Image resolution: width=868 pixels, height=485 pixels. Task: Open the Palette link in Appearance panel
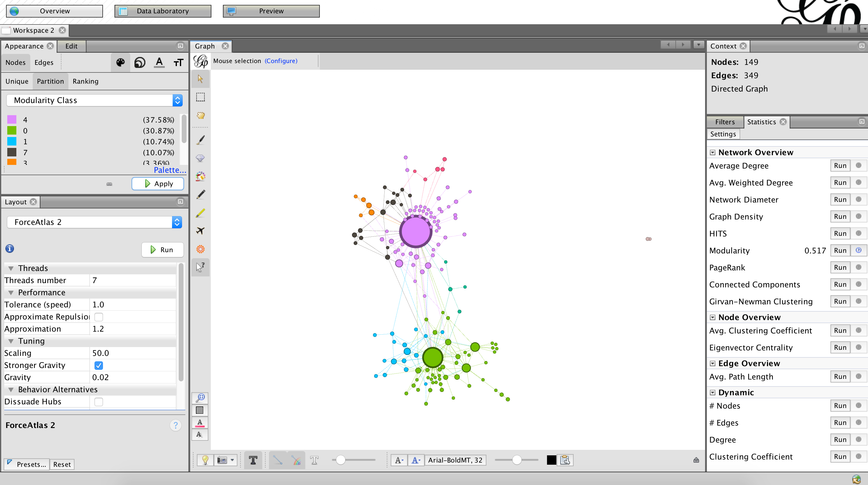click(170, 170)
